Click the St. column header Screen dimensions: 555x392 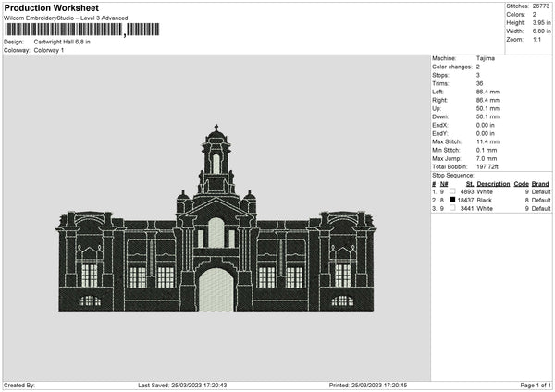[x=469, y=183]
